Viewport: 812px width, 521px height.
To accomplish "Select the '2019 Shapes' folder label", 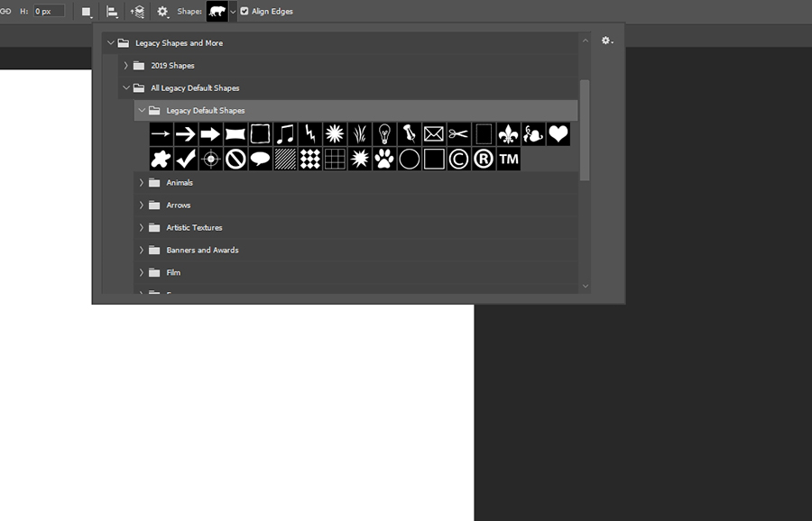I will pos(172,66).
